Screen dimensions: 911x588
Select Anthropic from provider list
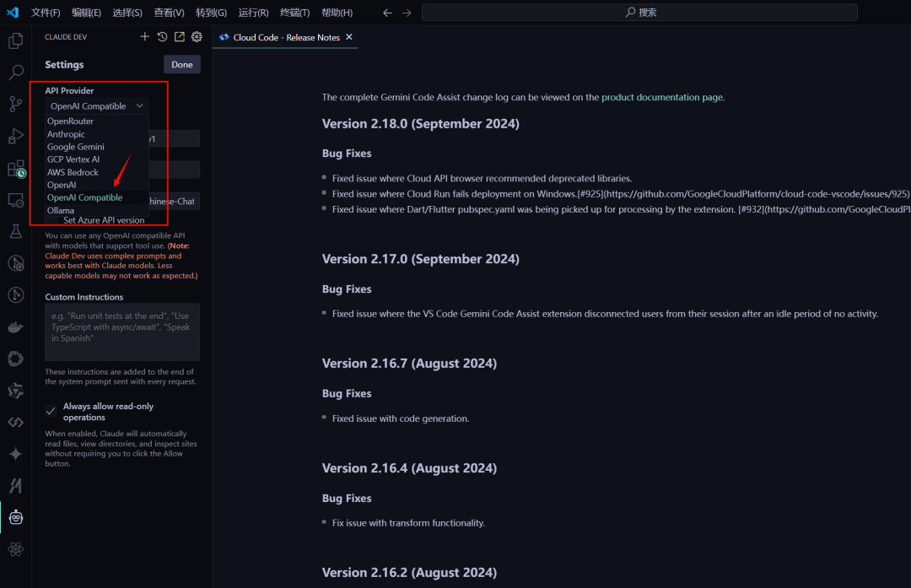click(x=66, y=134)
